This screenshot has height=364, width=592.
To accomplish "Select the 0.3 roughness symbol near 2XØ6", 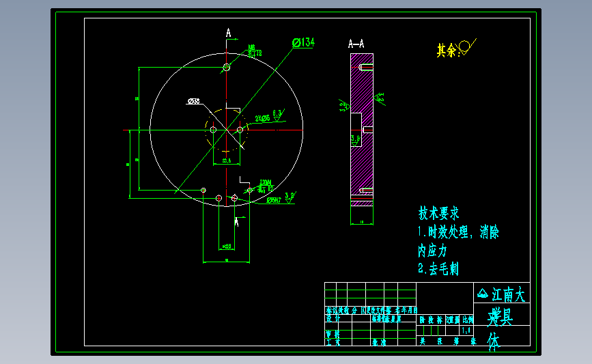I will (x=279, y=115).
